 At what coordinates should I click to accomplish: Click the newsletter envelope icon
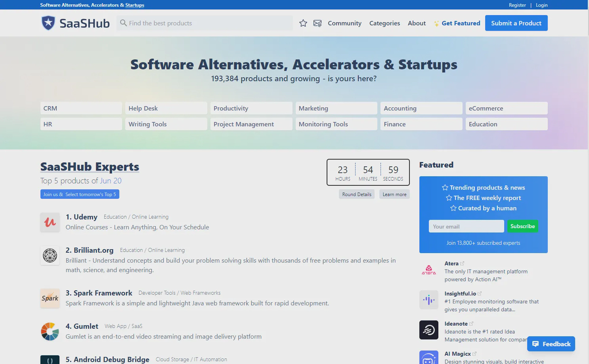click(x=318, y=23)
